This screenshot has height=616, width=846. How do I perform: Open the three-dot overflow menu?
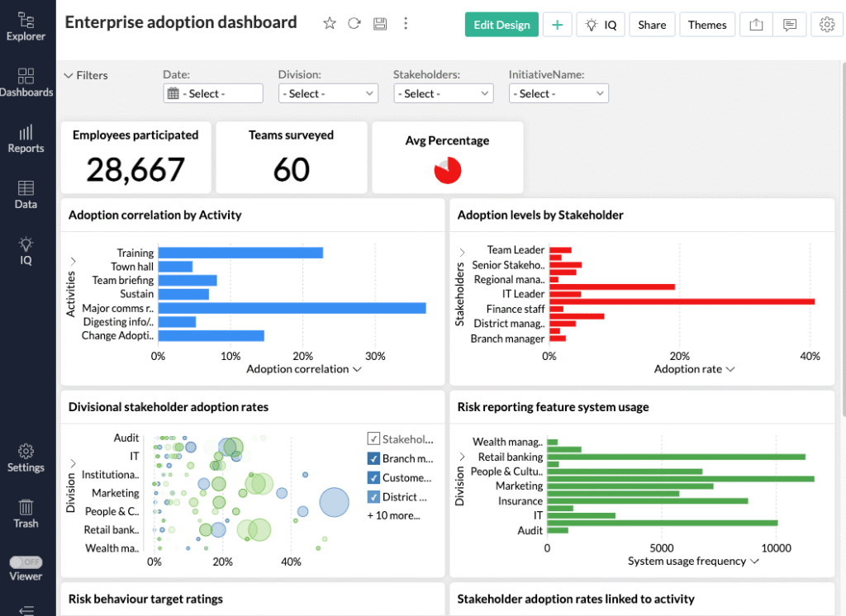pos(406,23)
